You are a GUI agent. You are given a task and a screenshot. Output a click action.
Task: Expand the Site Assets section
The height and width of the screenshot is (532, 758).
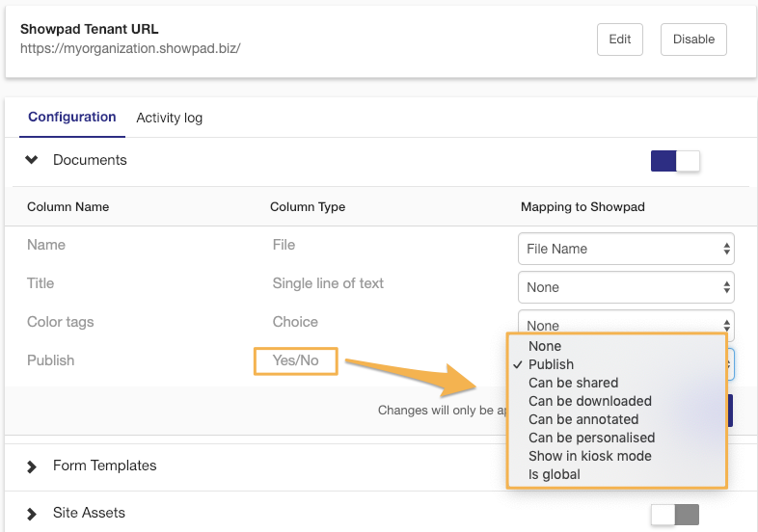[33, 513]
